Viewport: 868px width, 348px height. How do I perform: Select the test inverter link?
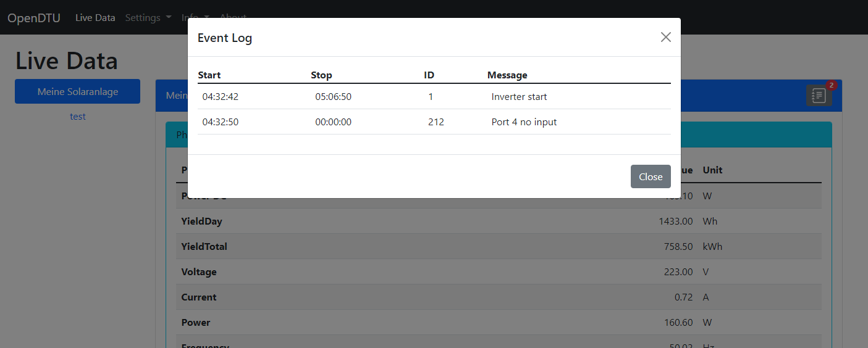(x=78, y=116)
